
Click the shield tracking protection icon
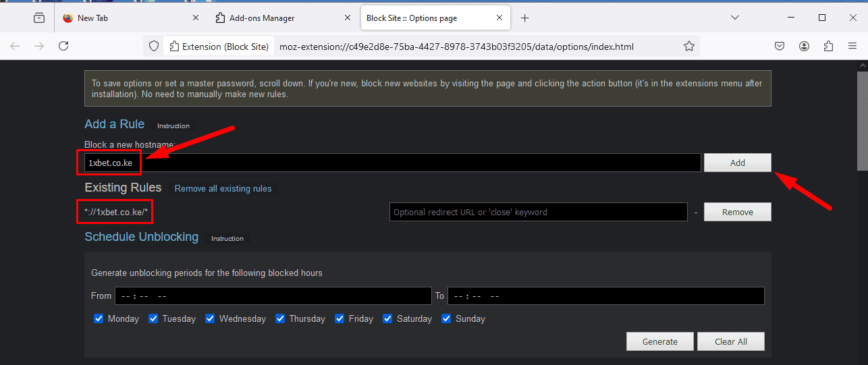(154, 46)
